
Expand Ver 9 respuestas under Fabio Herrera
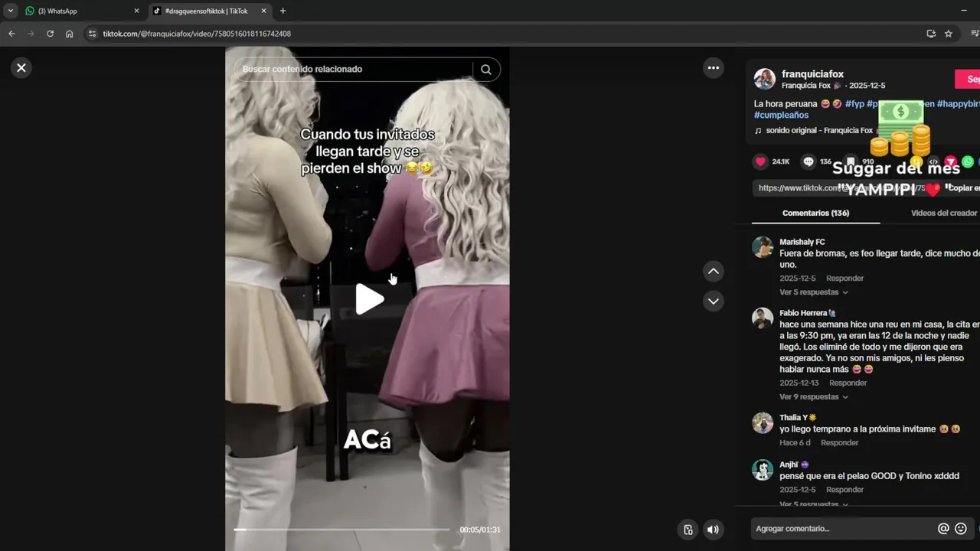tap(813, 397)
